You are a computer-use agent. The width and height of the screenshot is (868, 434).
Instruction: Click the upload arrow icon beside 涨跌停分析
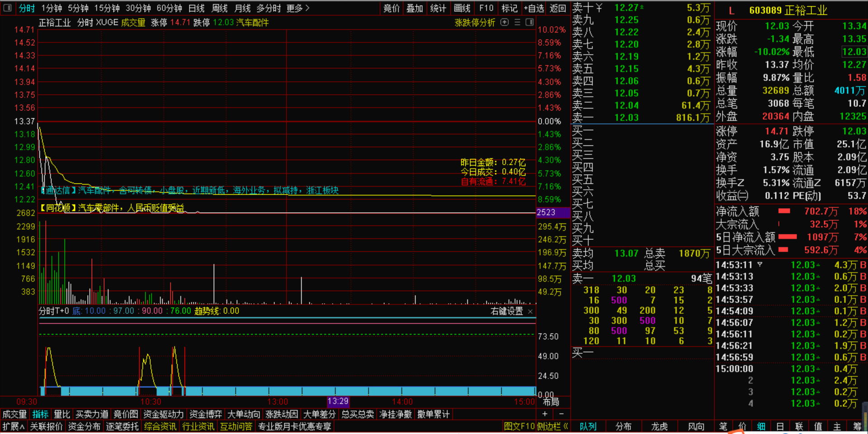pyautogui.click(x=505, y=22)
